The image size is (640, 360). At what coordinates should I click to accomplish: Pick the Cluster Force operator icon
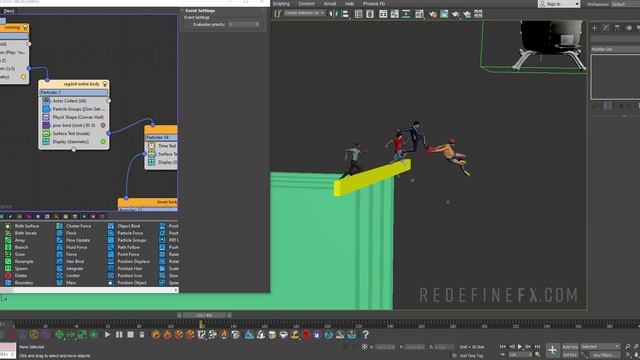coord(60,226)
